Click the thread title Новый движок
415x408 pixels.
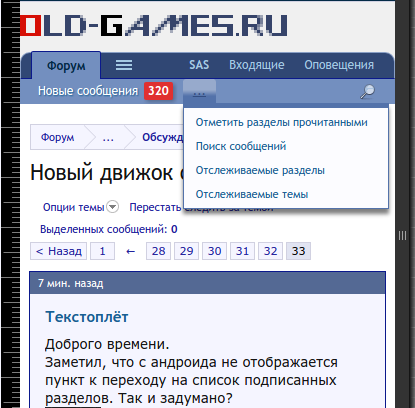tap(106, 173)
